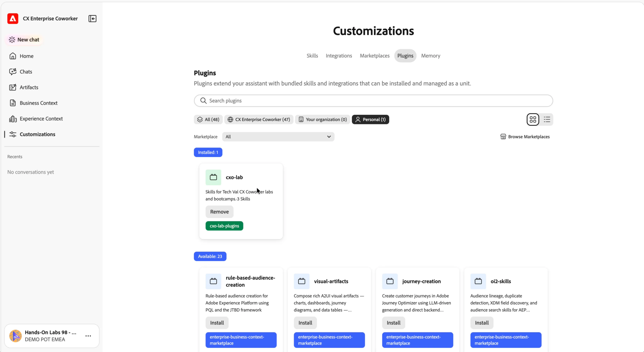Toggle the Personal (1) filter
This screenshot has height=352, width=644.
(370, 119)
